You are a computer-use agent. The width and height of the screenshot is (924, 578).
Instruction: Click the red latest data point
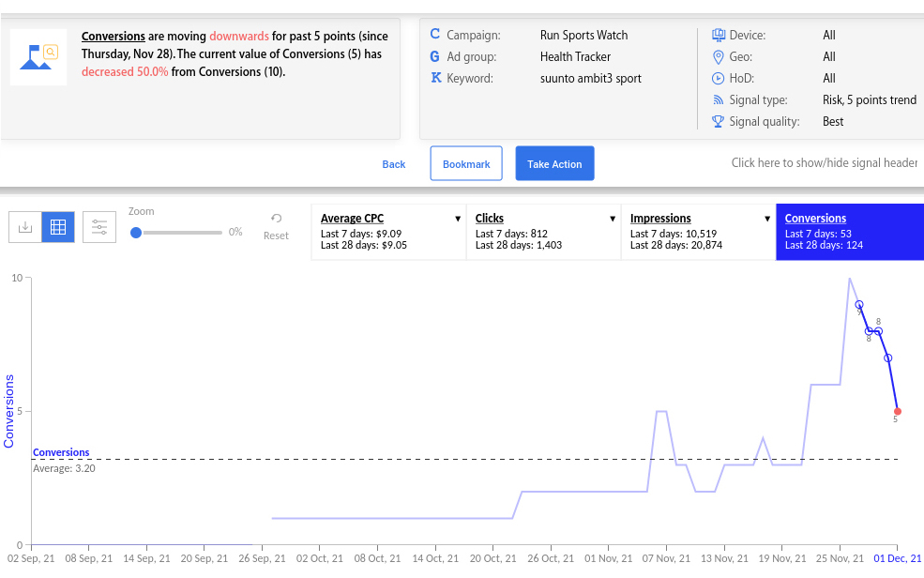tap(898, 411)
